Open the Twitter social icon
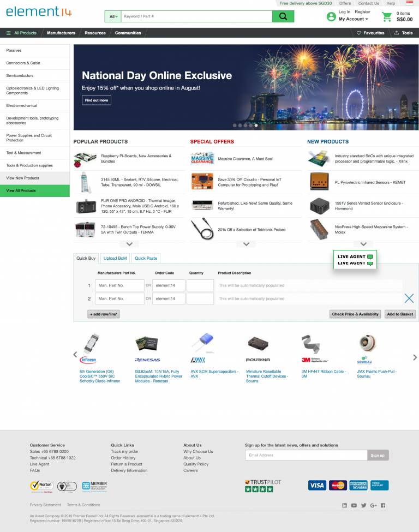The image size is (419, 532). [x=364, y=505]
